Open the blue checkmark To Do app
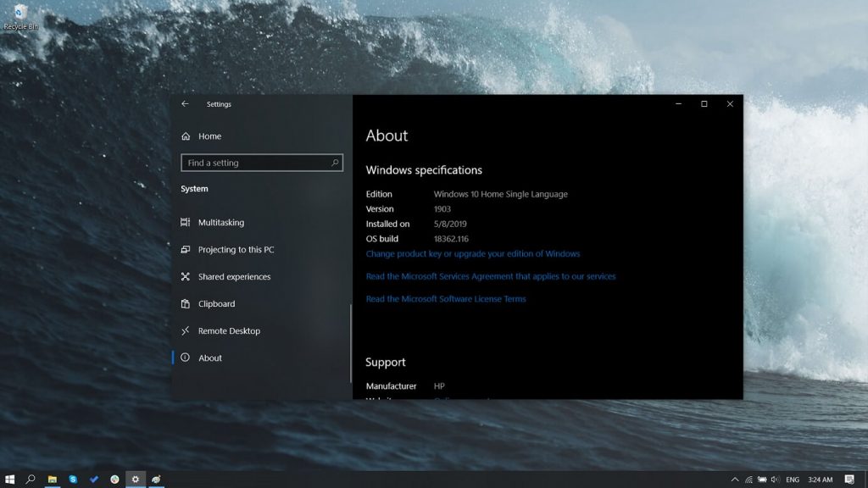This screenshot has height=488, width=868. (93, 480)
